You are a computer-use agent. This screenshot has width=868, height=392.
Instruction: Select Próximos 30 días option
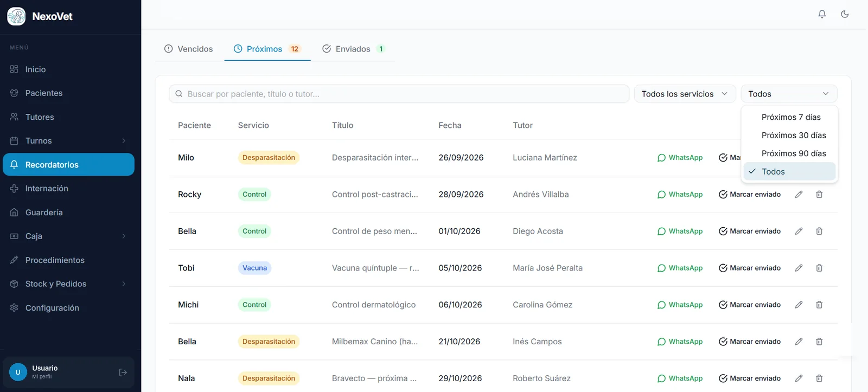pos(790,135)
